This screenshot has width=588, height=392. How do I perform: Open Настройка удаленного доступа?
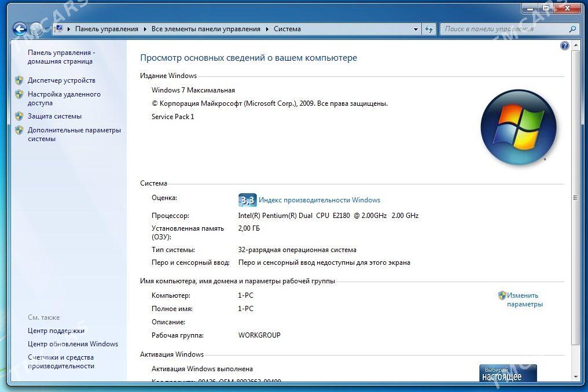(64, 98)
